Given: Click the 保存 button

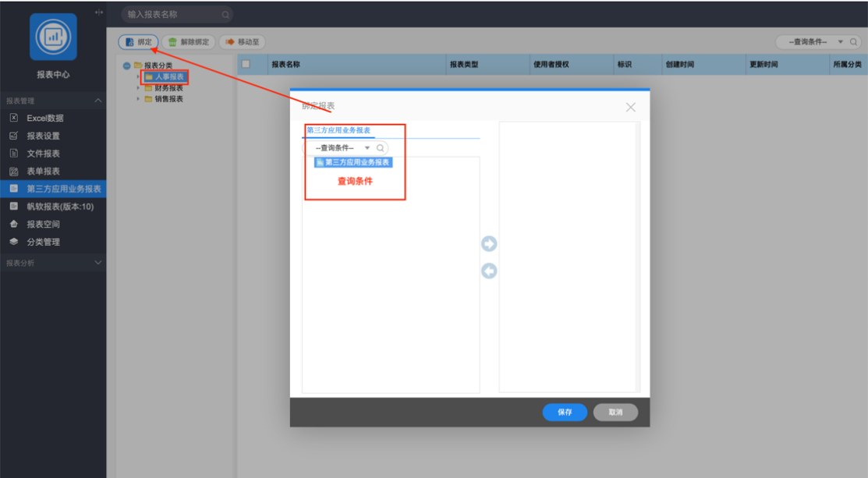Looking at the screenshot, I should (565, 412).
